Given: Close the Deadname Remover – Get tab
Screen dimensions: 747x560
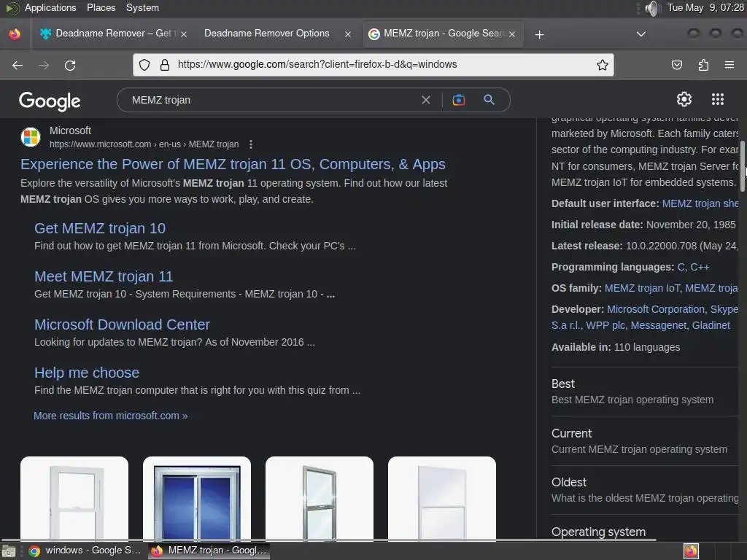Looking at the screenshot, I should click(184, 34).
